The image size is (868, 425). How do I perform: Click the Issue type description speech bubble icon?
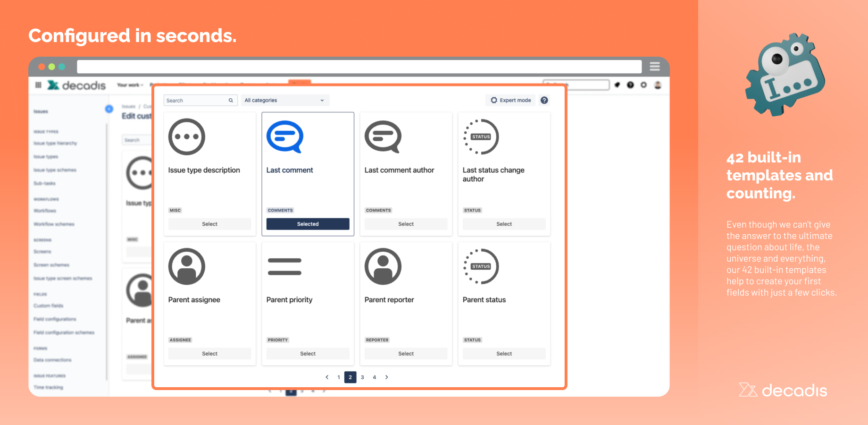[187, 137]
